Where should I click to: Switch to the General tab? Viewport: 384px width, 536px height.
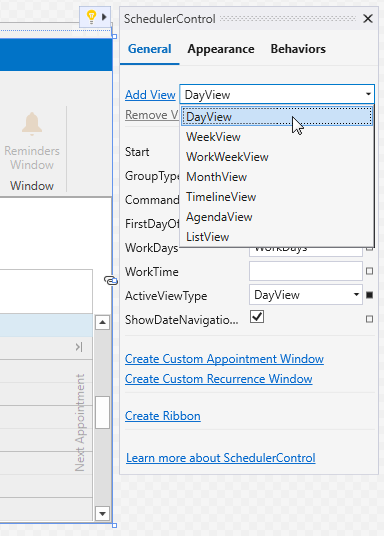[x=149, y=49]
